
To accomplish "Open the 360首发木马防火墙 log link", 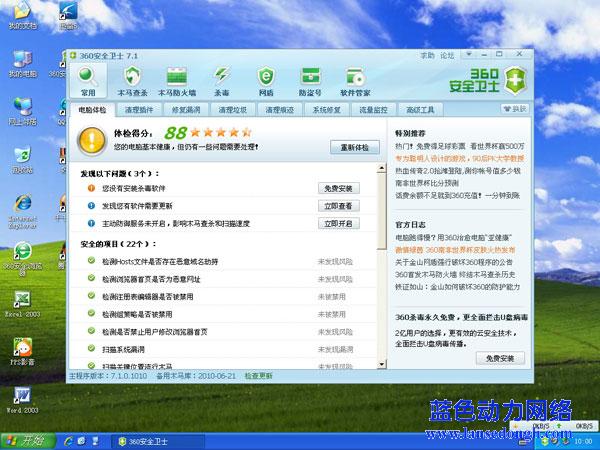I will [x=455, y=274].
